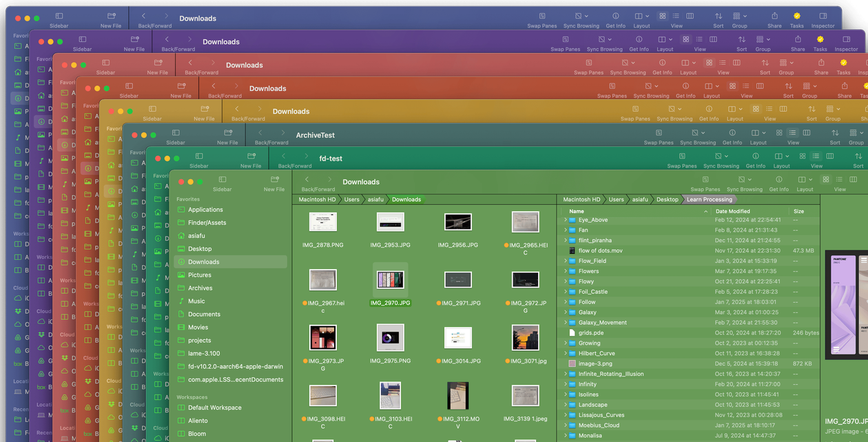Switch to the list view icon
868x442 pixels.
click(x=839, y=179)
